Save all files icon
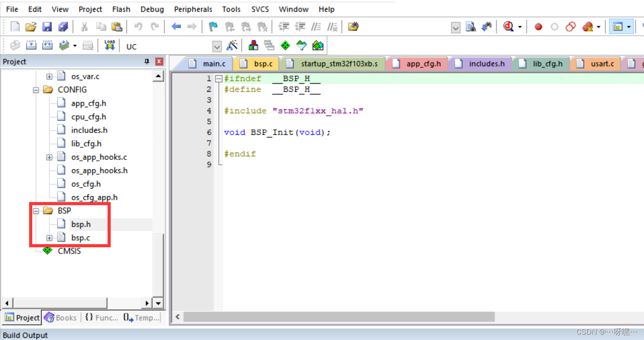This screenshot has height=340, width=644. pos(63,27)
